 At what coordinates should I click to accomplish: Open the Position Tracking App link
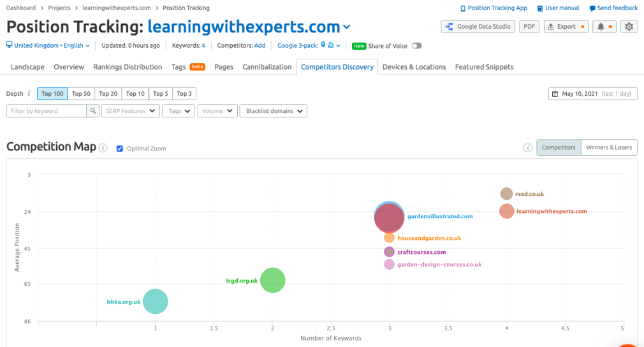click(x=494, y=8)
